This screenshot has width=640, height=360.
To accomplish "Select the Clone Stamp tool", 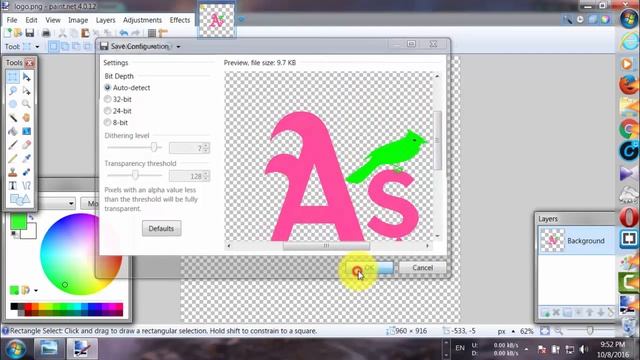I will click(x=13, y=172).
